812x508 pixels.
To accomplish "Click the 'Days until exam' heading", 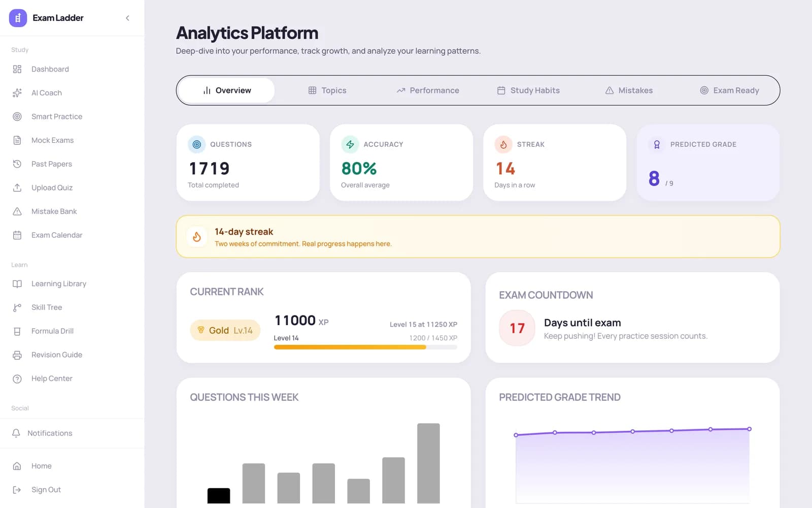I will tap(583, 323).
